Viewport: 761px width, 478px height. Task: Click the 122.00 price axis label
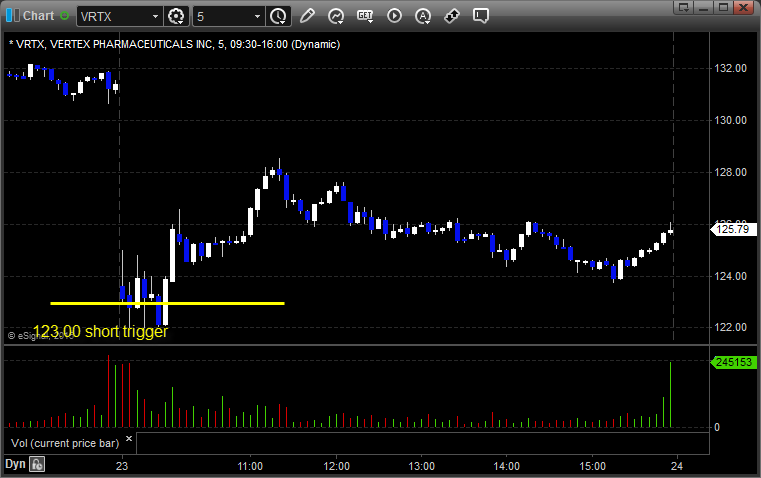tap(730, 327)
